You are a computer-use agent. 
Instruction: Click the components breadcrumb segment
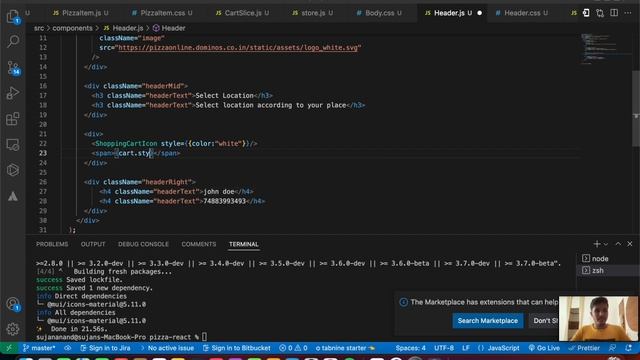pos(72,28)
